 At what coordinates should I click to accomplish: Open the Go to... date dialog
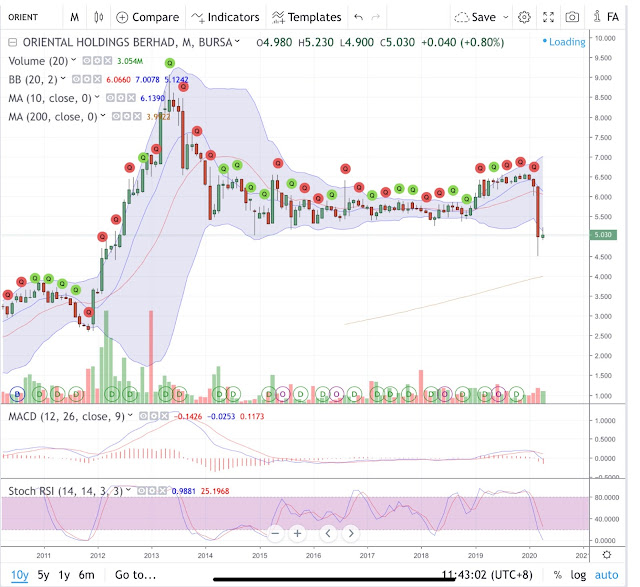[136, 575]
